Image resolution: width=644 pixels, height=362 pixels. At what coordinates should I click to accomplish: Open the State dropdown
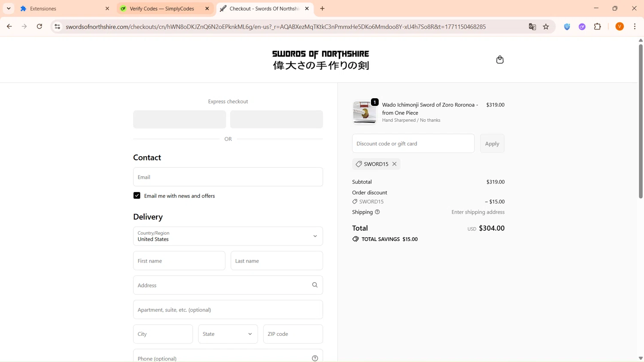pyautogui.click(x=228, y=334)
